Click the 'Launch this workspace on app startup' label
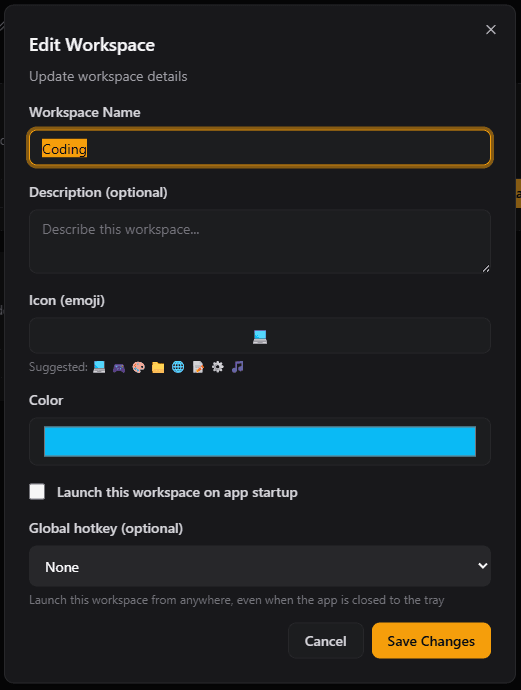521x690 pixels. point(177,492)
